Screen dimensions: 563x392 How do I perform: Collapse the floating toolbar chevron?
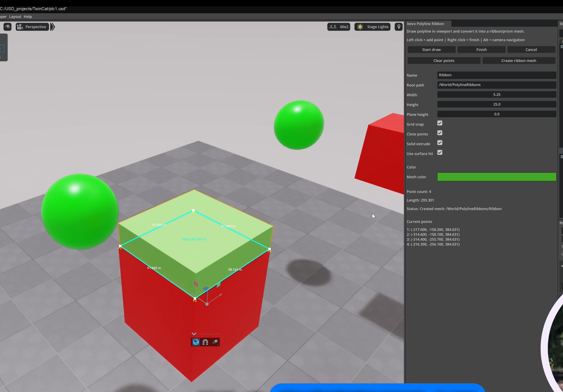[x=194, y=334]
